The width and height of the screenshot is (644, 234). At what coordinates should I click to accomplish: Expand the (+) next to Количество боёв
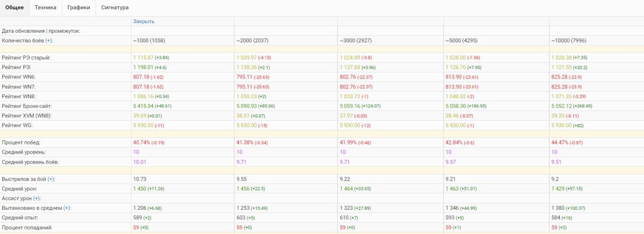click(49, 41)
